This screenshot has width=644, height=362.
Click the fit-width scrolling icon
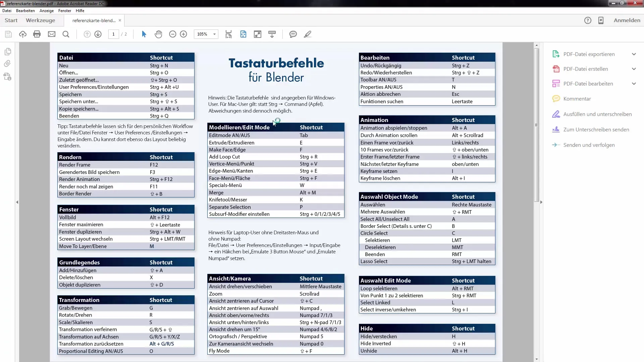coord(228,34)
